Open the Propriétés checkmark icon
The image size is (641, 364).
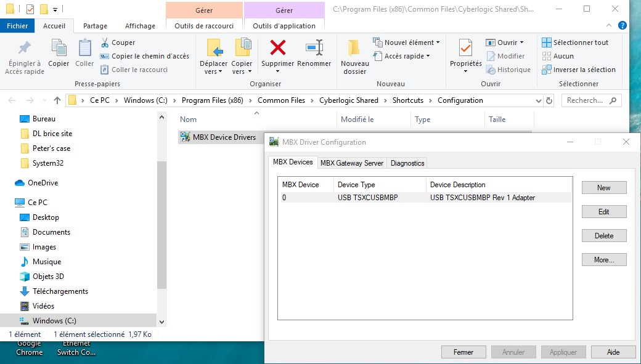pyautogui.click(x=465, y=49)
